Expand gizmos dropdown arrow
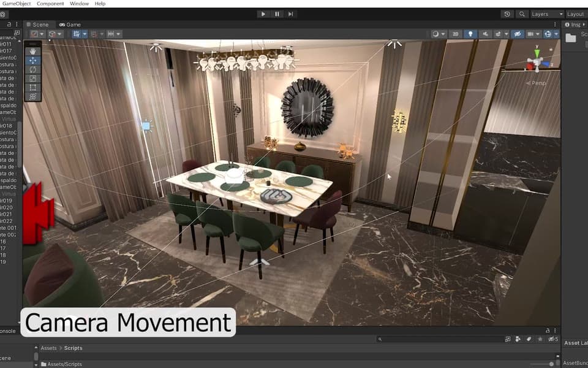588x368 pixels. (556, 34)
